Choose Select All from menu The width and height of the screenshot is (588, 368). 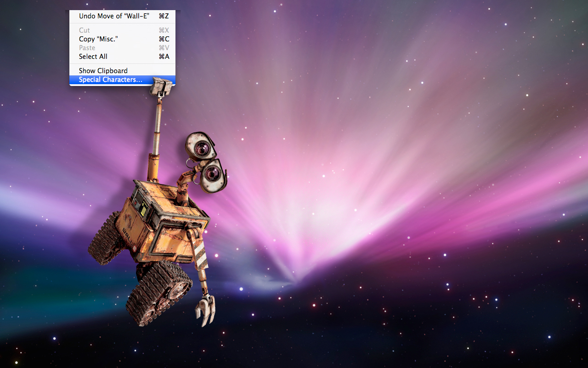[122, 57]
